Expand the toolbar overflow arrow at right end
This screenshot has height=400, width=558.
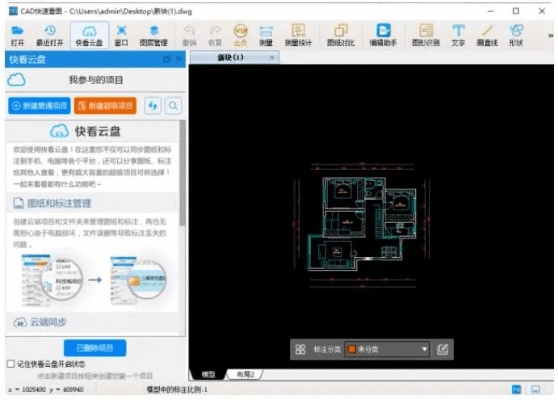click(551, 35)
